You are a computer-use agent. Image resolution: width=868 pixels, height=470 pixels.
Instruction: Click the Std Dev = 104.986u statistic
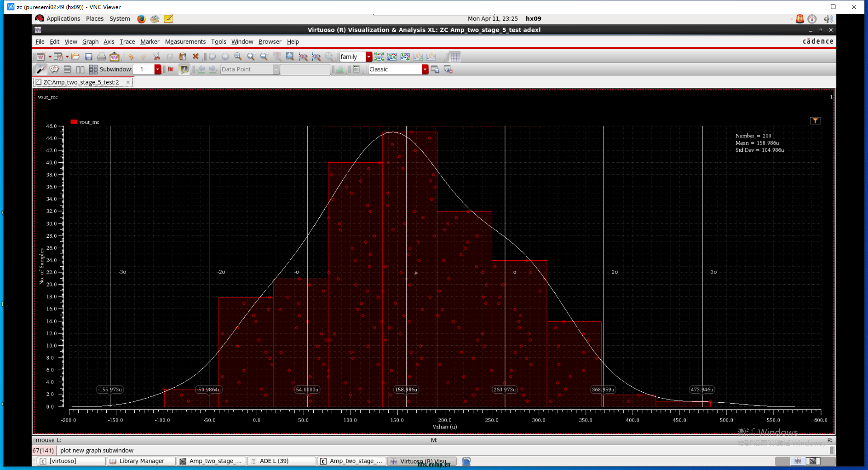(x=759, y=150)
